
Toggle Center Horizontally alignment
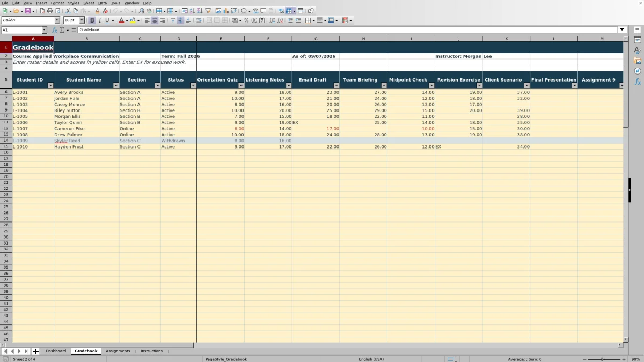pyautogui.click(x=154, y=20)
